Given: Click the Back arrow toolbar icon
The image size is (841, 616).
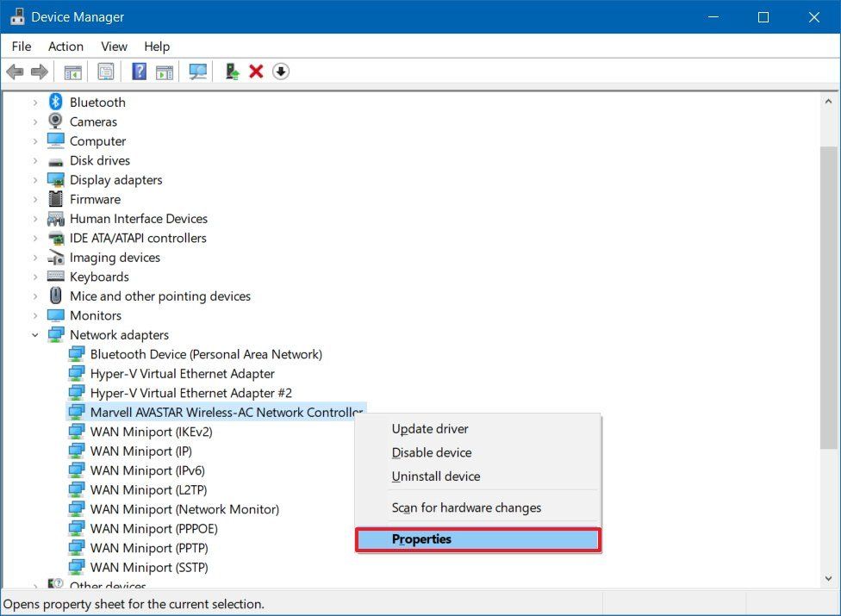Looking at the screenshot, I should (x=15, y=72).
